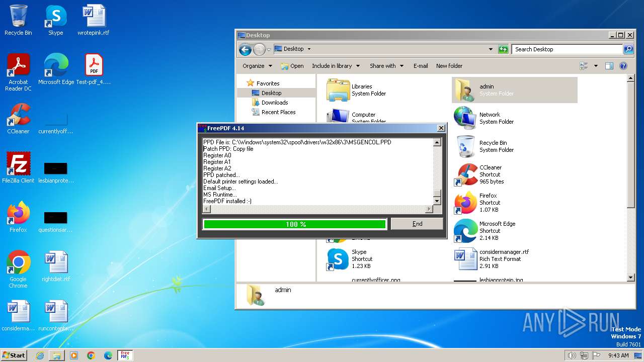Expand the Organize menu
This screenshot has width=644, height=362.
(x=257, y=66)
